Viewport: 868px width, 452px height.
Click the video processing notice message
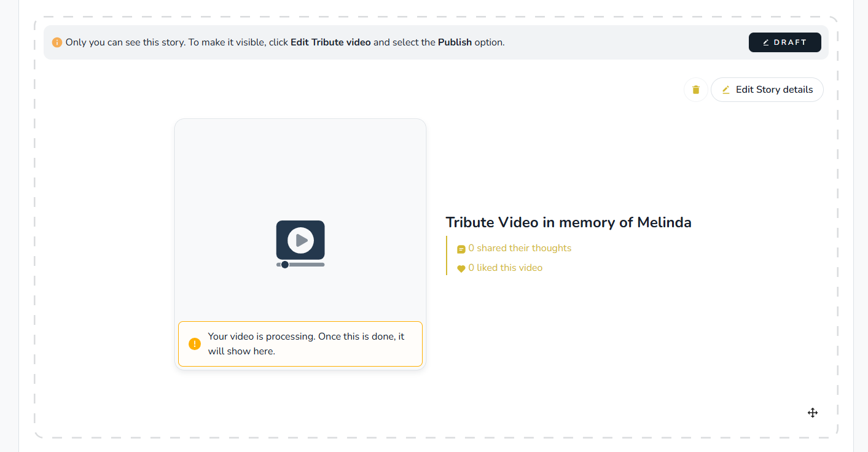click(x=306, y=344)
